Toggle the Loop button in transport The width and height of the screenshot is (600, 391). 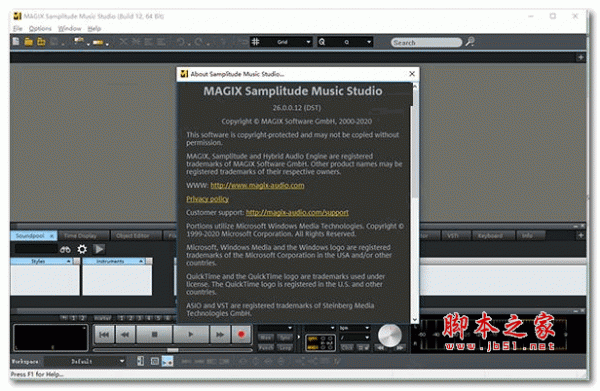coord(285,348)
